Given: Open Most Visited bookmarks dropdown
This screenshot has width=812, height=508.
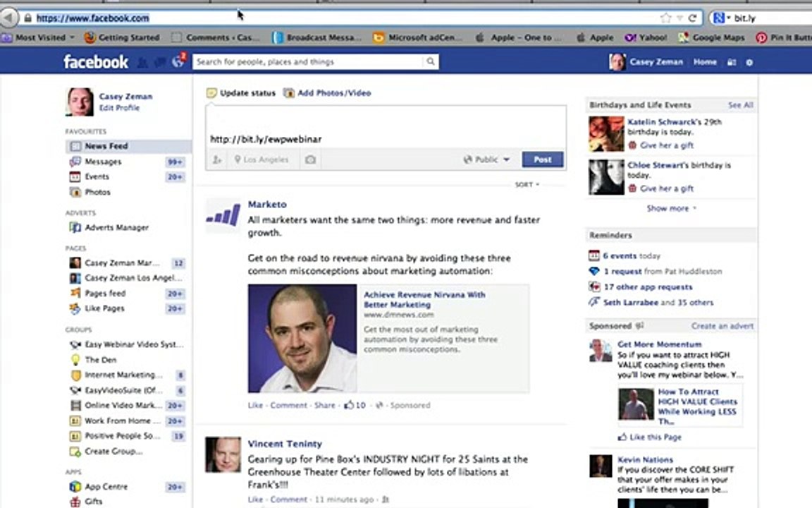Looking at the screenshot, I should click(39, 37).
